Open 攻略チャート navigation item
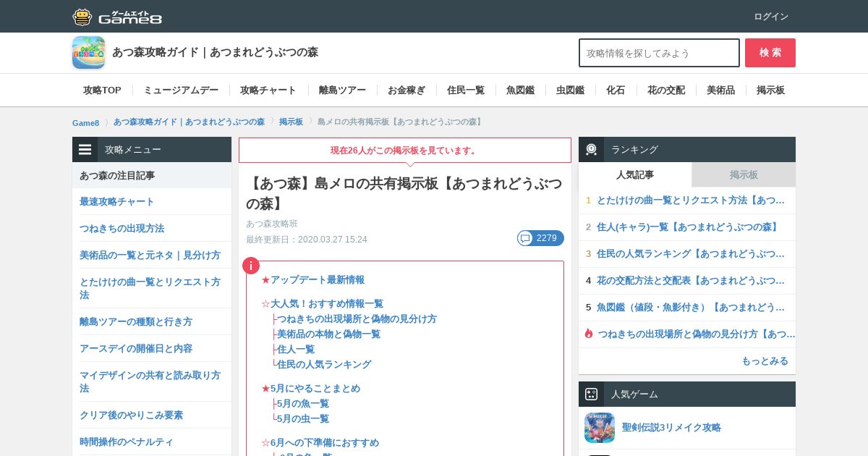 click(x=268, y=90)
